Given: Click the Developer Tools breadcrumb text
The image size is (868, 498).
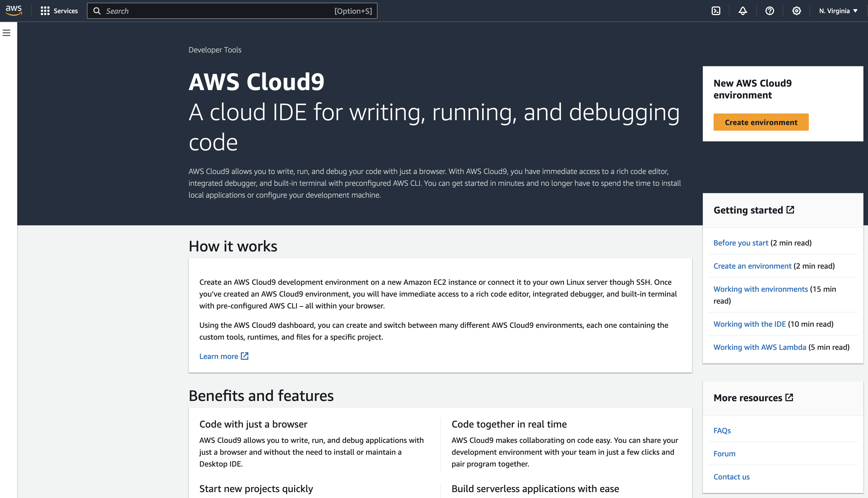Looking at the screenshot, I should click(x=215, y=49).
